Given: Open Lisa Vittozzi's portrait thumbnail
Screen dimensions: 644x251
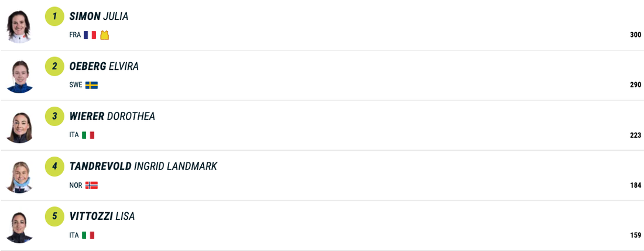Looking at the screenshot, I should [x=19, y=227].
